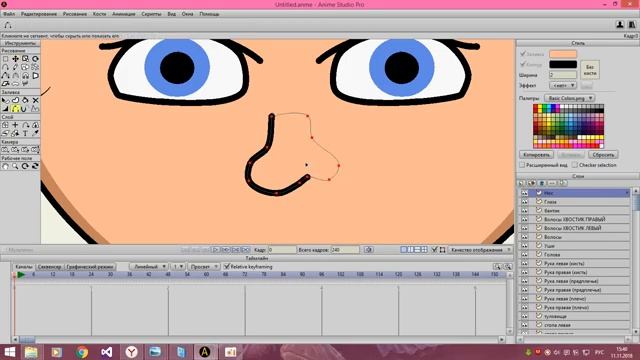Select the Pan Workspace hand tool
This screenshot has height=360, width=640.
[5, 166]
